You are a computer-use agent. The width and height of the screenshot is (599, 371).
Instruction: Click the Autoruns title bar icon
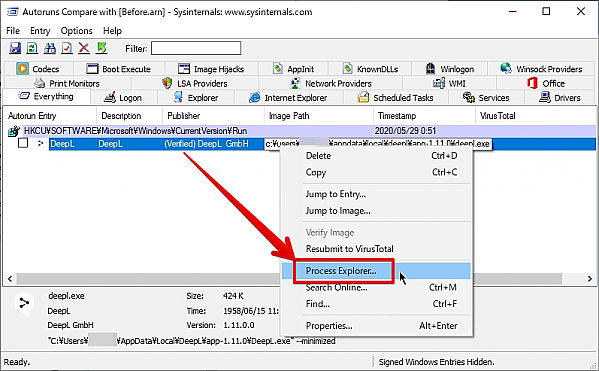[x=12, y=11]
